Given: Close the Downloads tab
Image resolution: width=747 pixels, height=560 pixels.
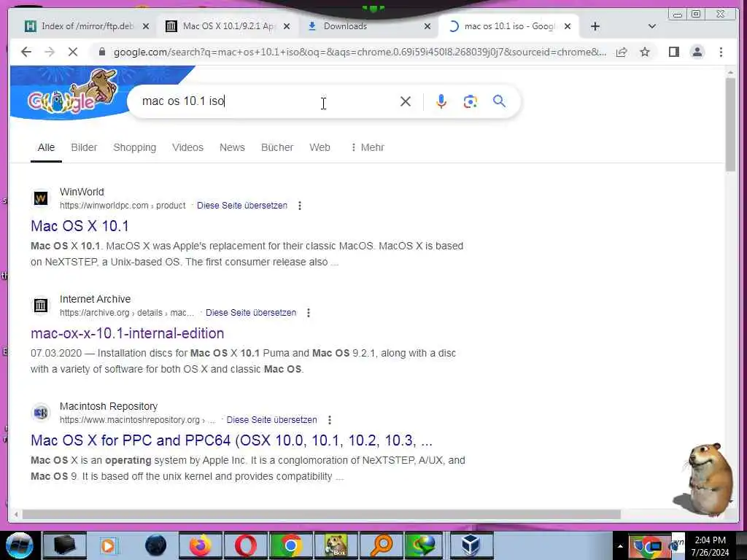Looking at the screenshot, I should (427, 27).
